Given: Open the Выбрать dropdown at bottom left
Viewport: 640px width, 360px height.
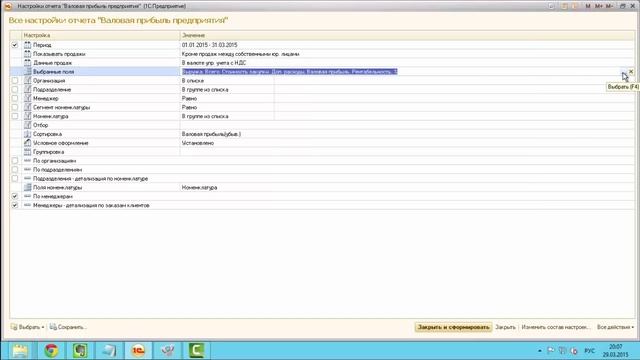Looking at the screenshot, I should point(27,327).
